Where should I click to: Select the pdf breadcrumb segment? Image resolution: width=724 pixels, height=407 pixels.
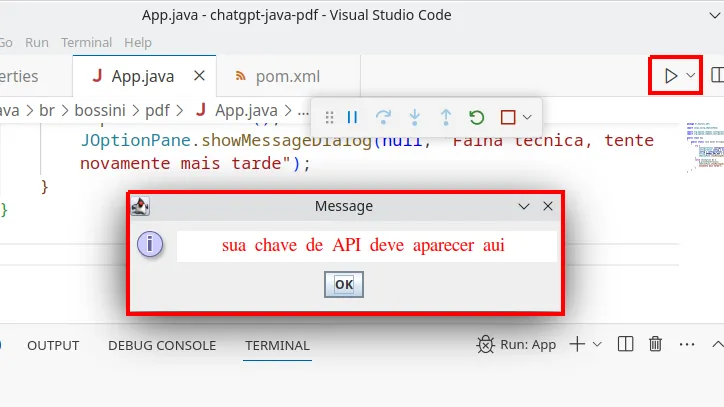tap(157, 110)
